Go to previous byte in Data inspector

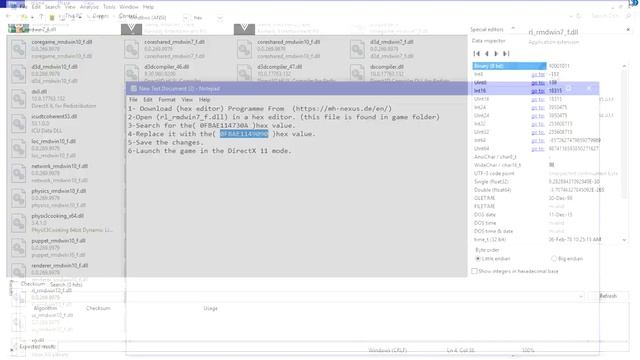[487, 53]
